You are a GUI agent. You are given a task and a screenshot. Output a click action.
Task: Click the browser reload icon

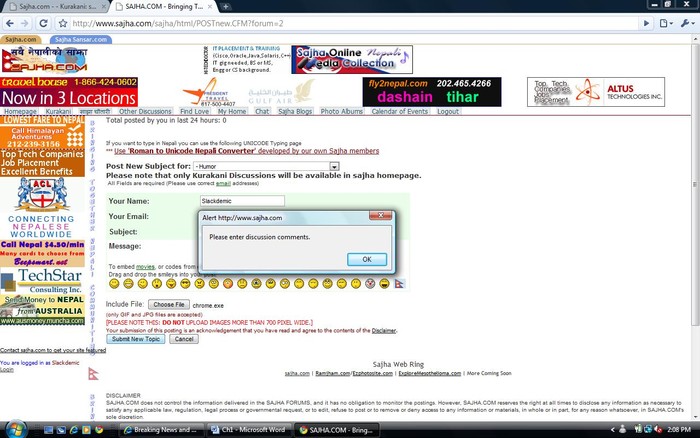tap(54, 22)
